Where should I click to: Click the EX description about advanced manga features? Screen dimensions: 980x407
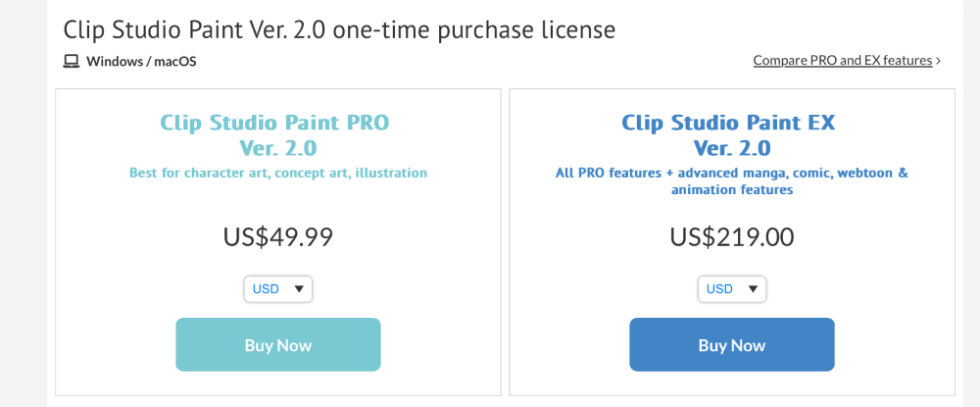[x=732, y=180]
